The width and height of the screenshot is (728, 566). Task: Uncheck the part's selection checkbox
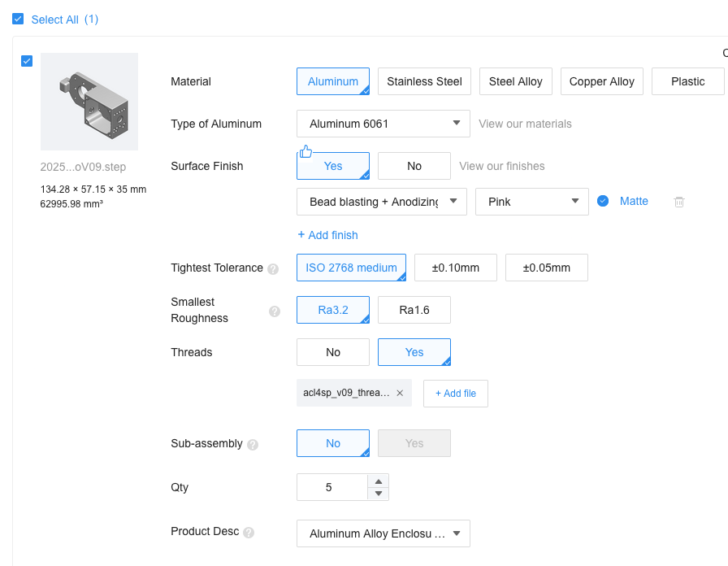click(x=27, y=61)
